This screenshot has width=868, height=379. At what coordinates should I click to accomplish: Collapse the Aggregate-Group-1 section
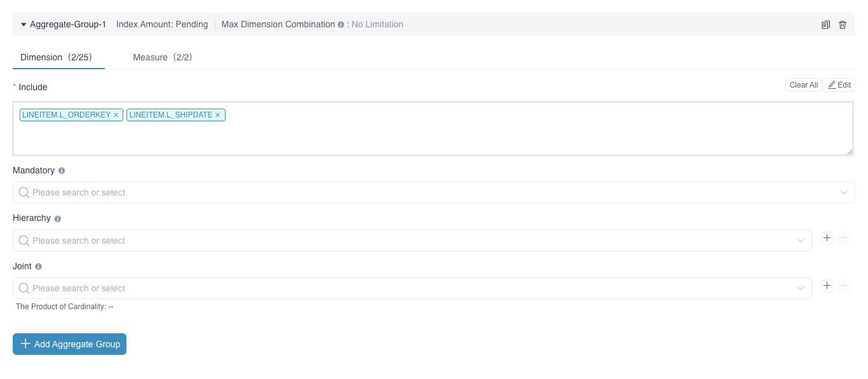point(24,25)
